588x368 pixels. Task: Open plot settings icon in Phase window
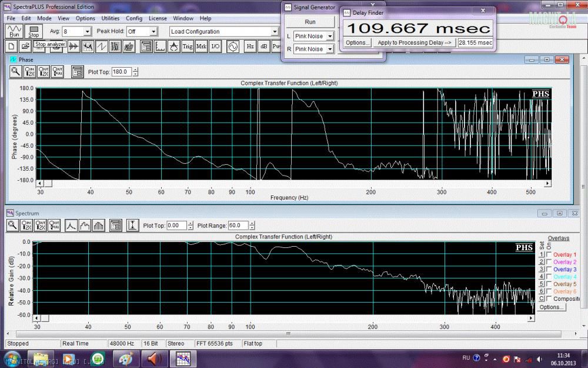(77, 72)
